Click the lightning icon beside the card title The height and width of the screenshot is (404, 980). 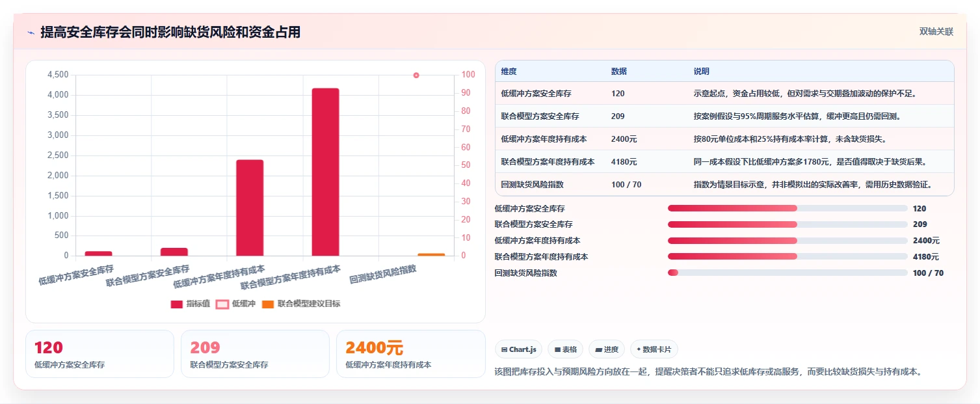click(31, 33)
